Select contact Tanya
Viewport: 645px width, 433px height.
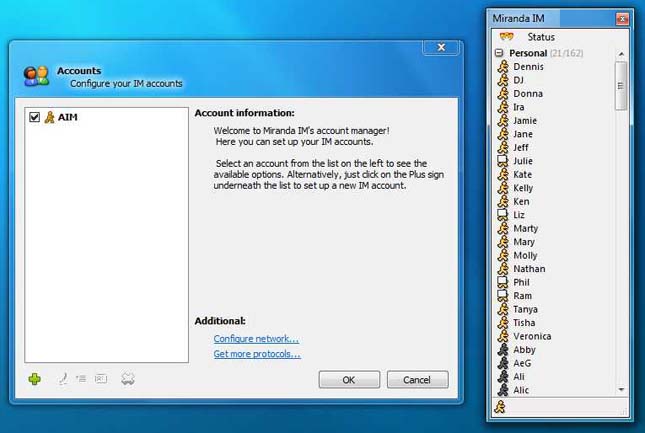(525, 309)
